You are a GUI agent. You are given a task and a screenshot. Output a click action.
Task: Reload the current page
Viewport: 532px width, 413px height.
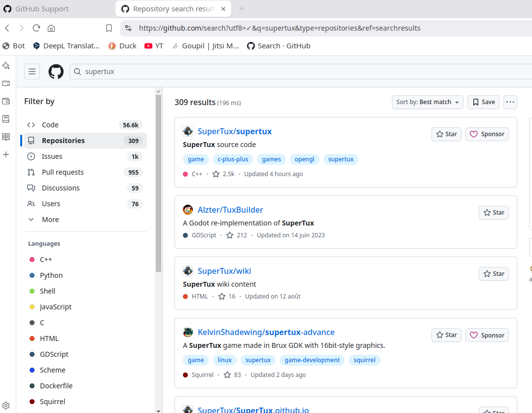tap(36, 28)
